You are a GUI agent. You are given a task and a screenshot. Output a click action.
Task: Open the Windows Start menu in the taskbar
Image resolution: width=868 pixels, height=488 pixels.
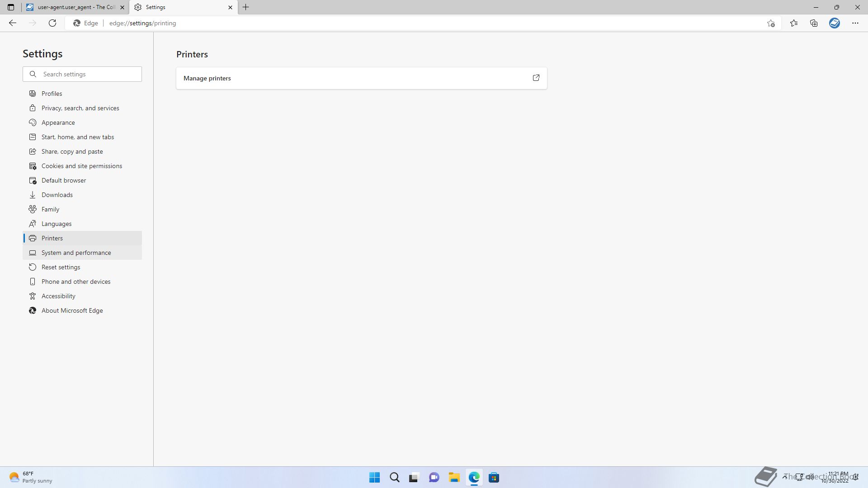(x=374, y=477)
